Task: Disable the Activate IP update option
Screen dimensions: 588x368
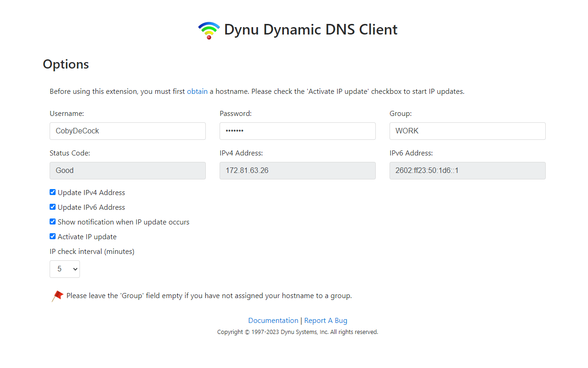Action: click(x=52, y=236)
